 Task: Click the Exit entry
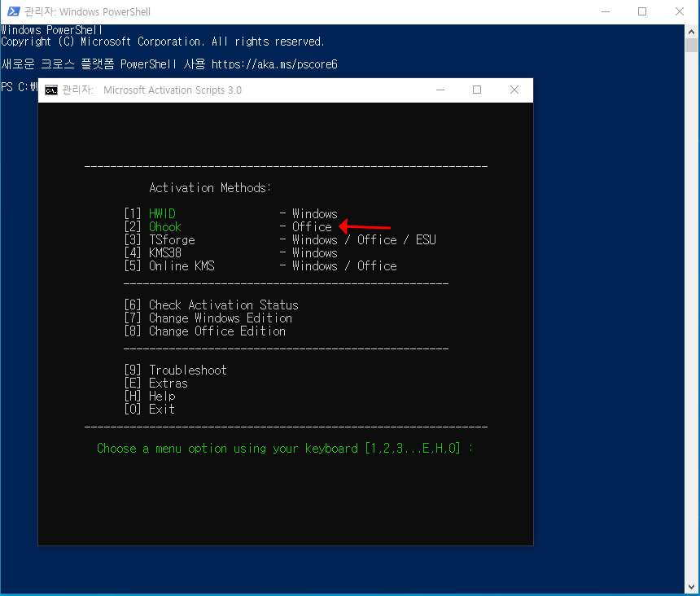[149, 409]
